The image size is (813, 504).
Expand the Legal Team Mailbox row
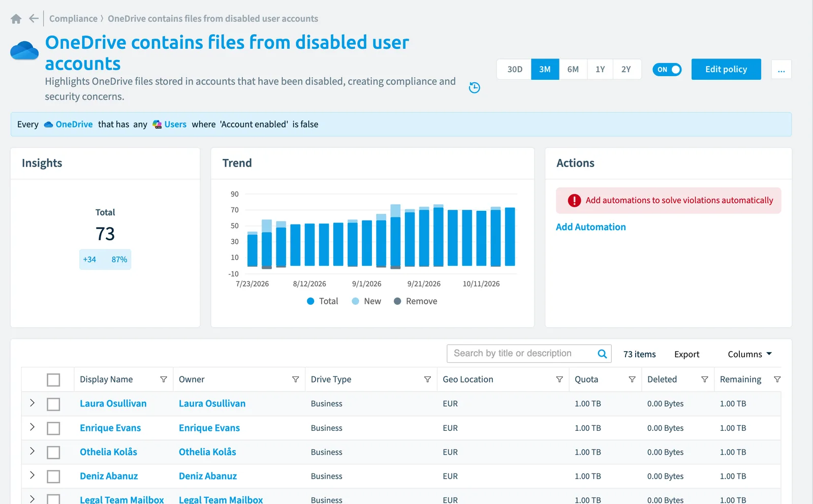pyautogui.click(x=32, y=499)
